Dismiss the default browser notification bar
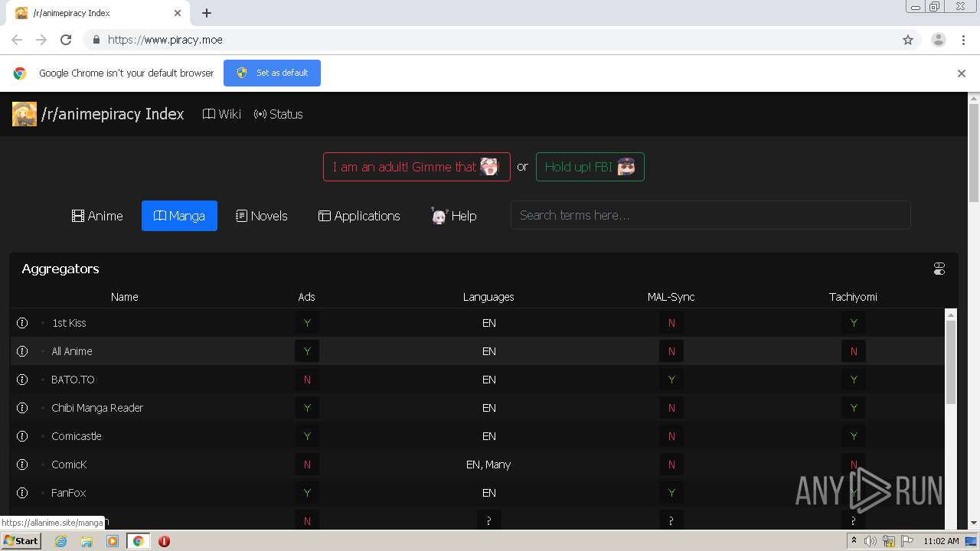This screenshot has height=551, width=980. (x=962, y=73)
